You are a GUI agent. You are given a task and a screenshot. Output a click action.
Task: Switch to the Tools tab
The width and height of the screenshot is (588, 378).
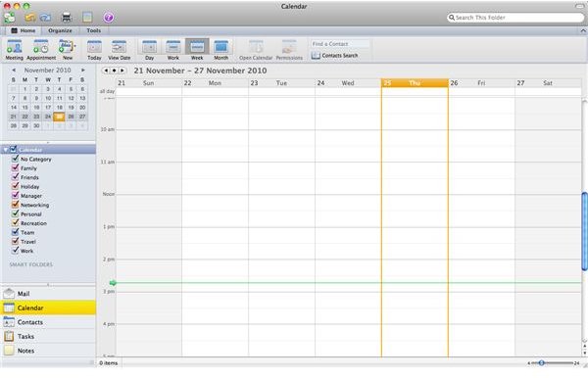click(x=93, y=30)
